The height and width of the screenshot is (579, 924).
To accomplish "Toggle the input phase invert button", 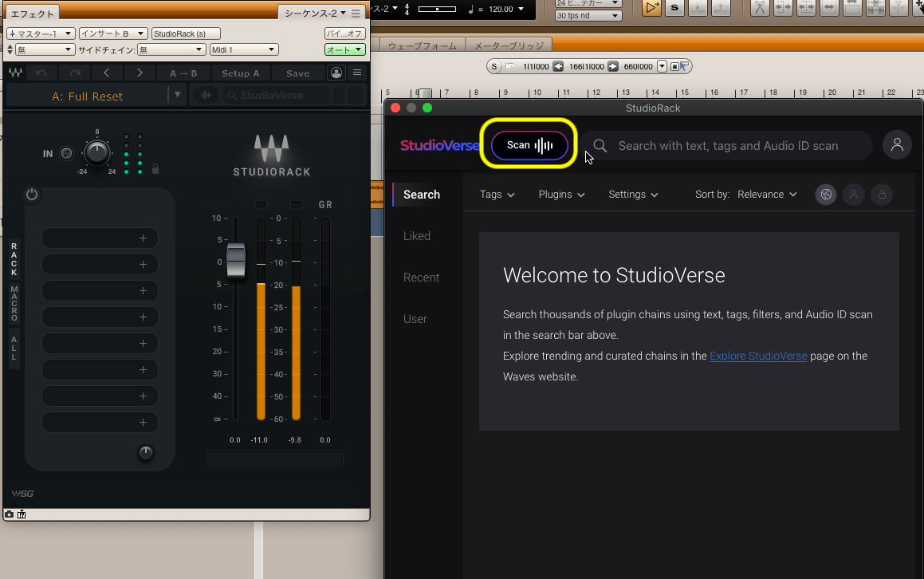I will click(x=67, y=153).
